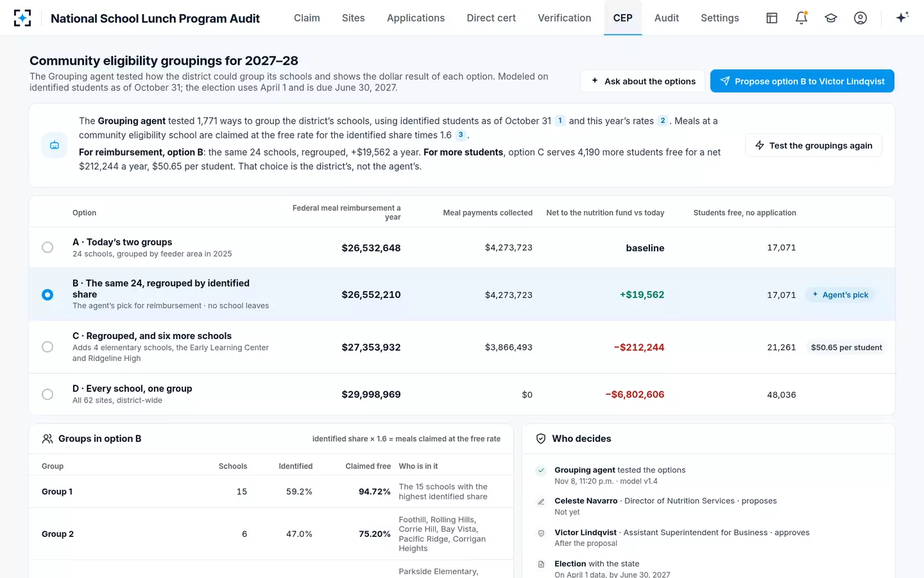The height and width of the screenshot is (578, 924).
Task: Click the check icon beside Grouping agent tested
Action: click(541, 470)
